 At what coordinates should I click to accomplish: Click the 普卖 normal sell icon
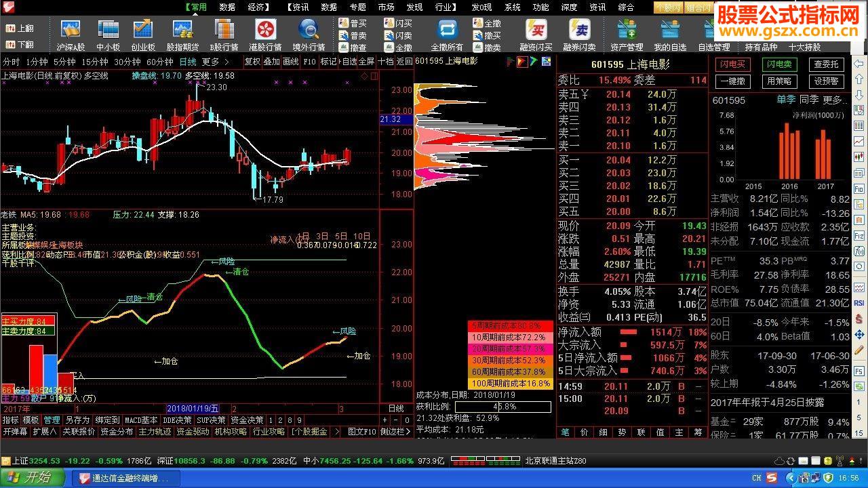click(x=353, y=35)
